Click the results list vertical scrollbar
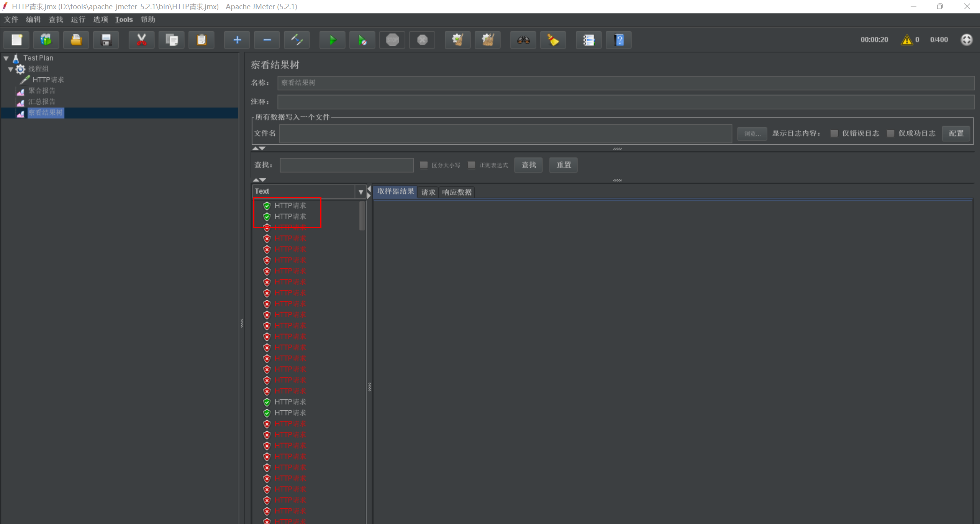Image resolution: width=980 pixels, height=524 pixels. pyautogui.click(x=362, y=216)
